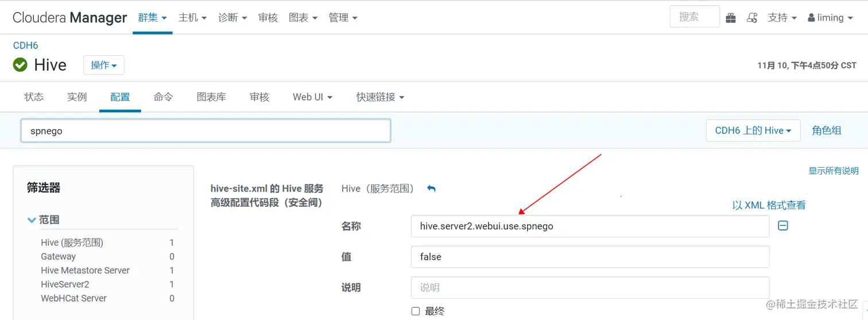Image resolution: width=868 pixels, height=320 pixels.
Task: Click the green Hive health status icon
Action: coord(20,65)
